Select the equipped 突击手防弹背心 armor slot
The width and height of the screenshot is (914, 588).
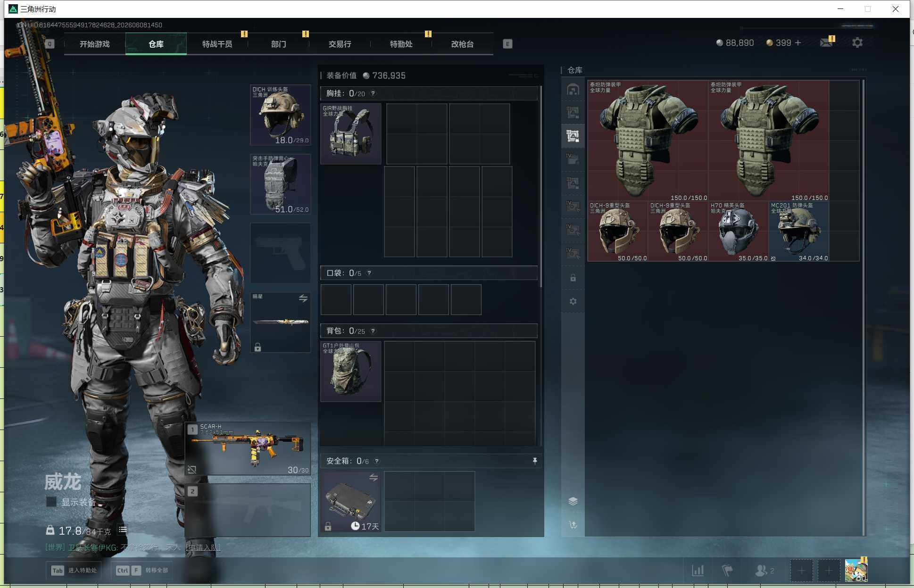point(281,184)
